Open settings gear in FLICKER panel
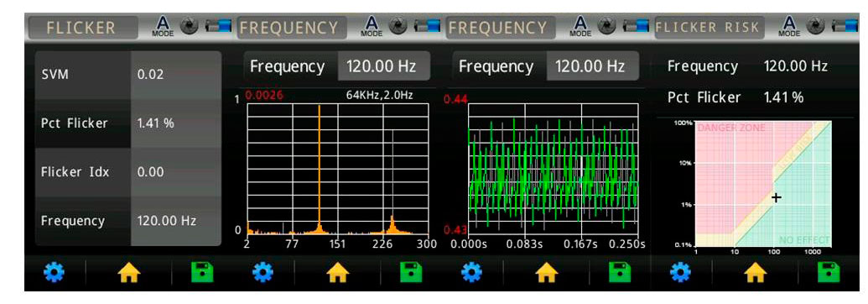 click(54, 273)
